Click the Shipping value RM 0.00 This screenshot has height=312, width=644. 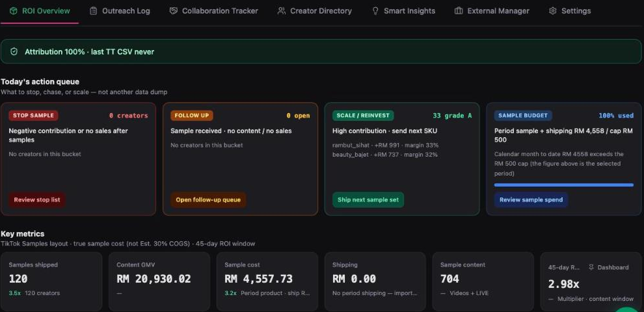pos(354,279)
